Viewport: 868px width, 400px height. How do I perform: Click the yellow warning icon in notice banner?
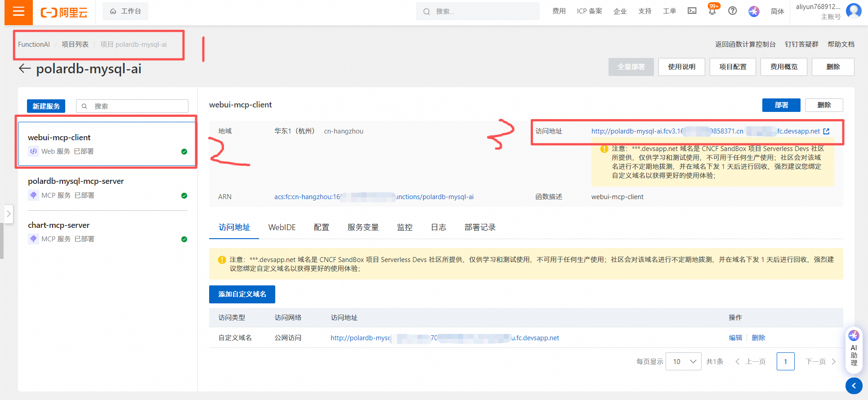coord(222,260)
